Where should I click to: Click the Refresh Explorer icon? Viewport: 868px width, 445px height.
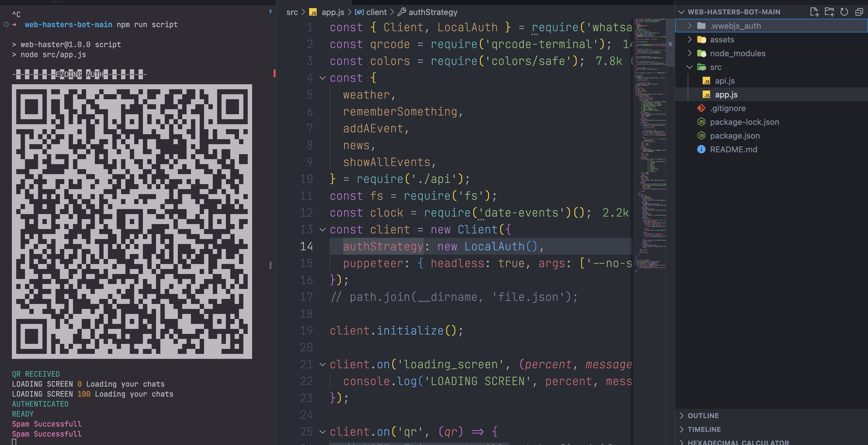844,12
